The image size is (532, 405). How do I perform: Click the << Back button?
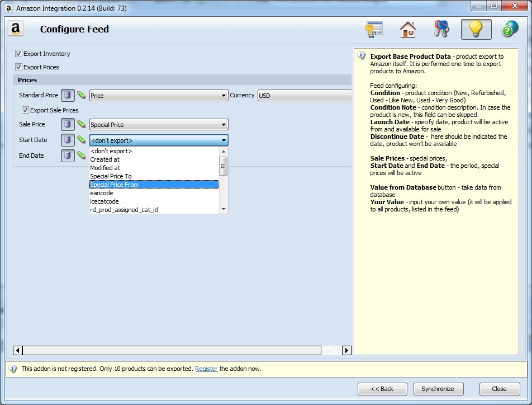click(382, 389)
